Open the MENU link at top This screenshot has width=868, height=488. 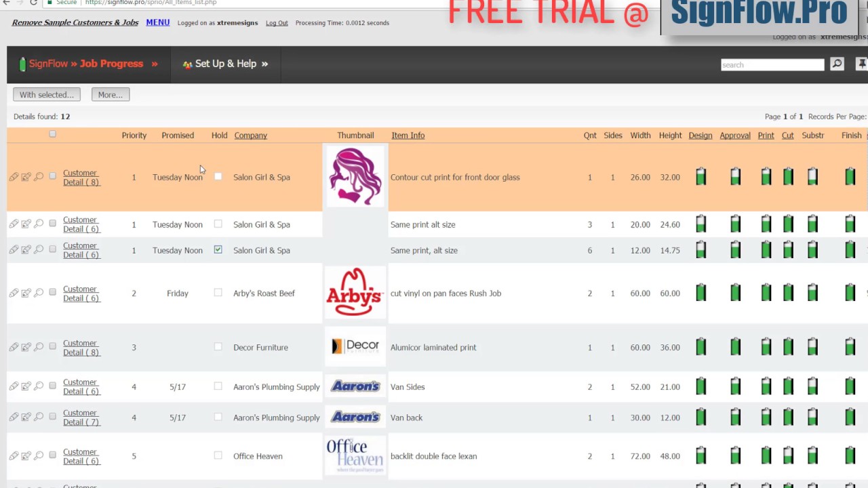coord(157,22)
